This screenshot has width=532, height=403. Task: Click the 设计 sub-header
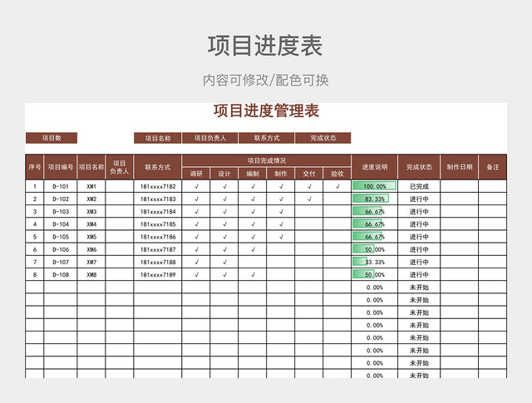pyautogui.click(x=224, y=174)
